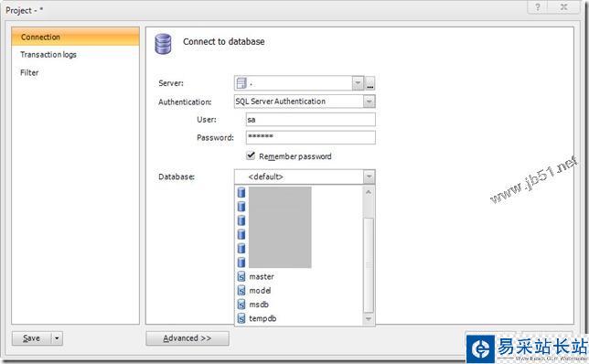Toggle the Remember password checkbox
Image resolution: width=589 pixels, height=364 pixels.
[251, 155]
